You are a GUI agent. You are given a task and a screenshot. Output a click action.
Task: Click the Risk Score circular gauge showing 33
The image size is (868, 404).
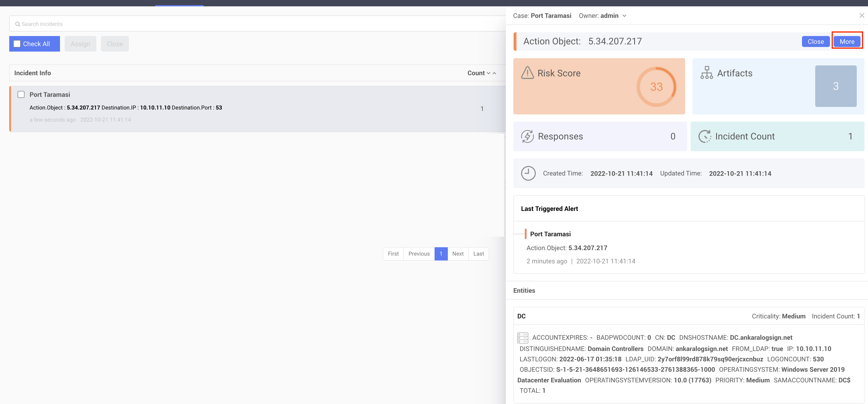(x=656, y=87)
